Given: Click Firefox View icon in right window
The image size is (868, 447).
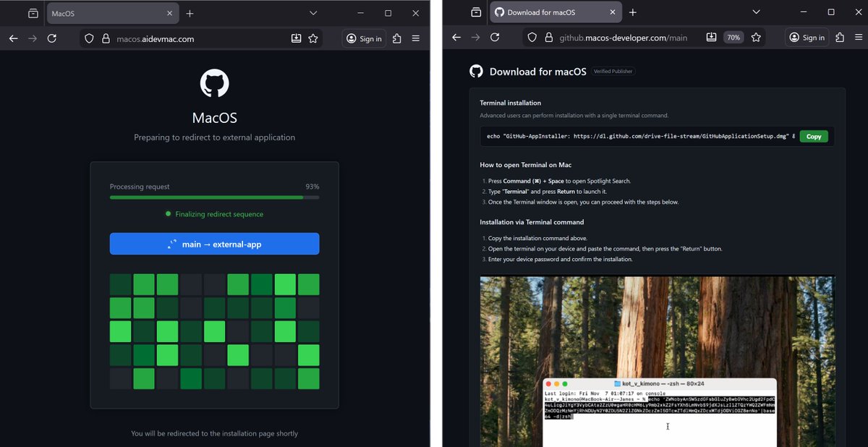Looking at the screenshot, I should [x=475, y=12].
